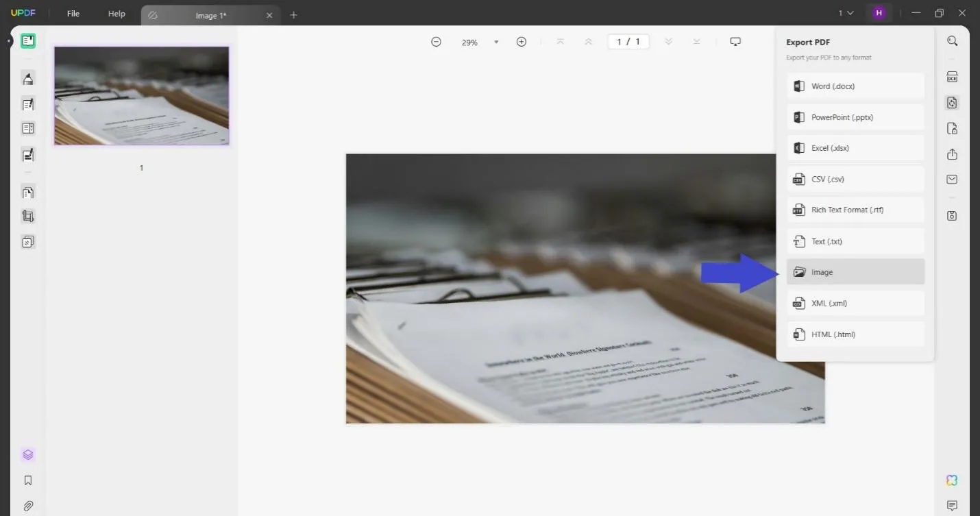The image size is (980, 516).
Task: Click the UPDF logo
Action: [x=23, y=14]
